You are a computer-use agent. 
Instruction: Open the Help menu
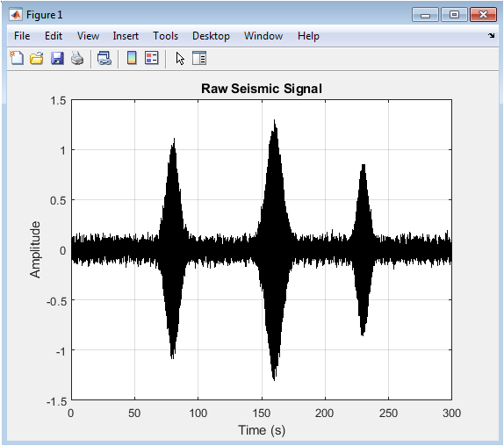click(x=308, y=36)
